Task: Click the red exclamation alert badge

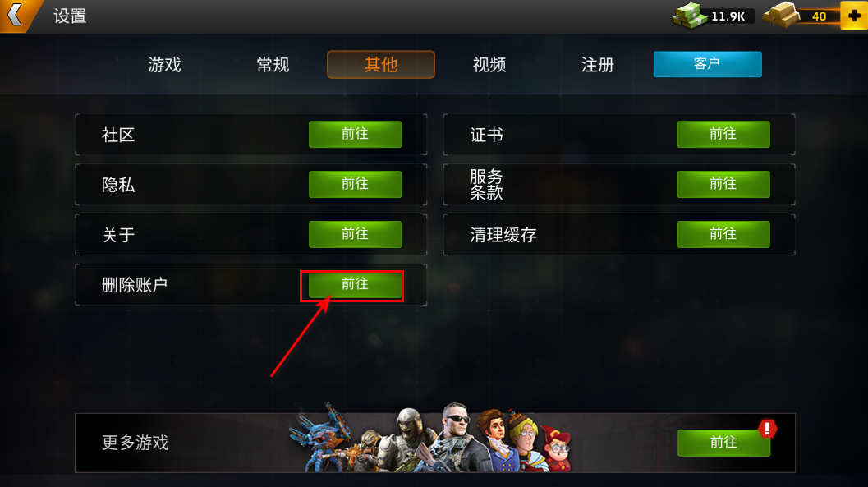Action: (767, 429)
